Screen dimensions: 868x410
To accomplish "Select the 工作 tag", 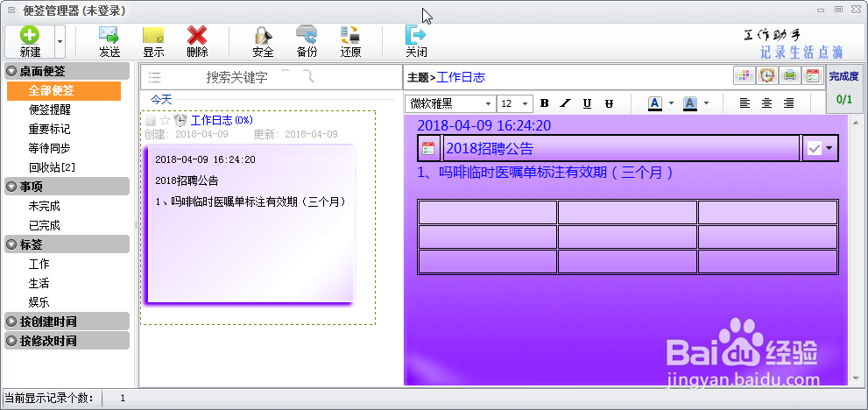I will point(39,264).
